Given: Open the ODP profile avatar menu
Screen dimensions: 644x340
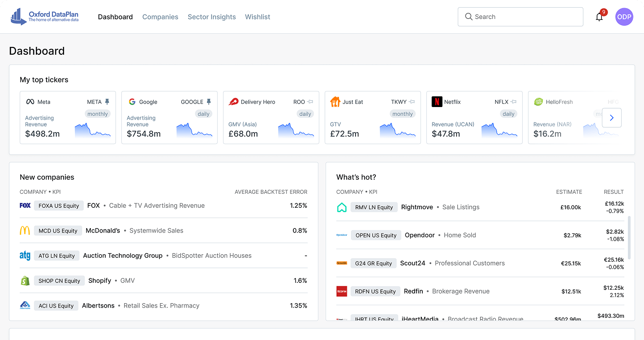Looking at the screenshot, I should pos(624,16).
